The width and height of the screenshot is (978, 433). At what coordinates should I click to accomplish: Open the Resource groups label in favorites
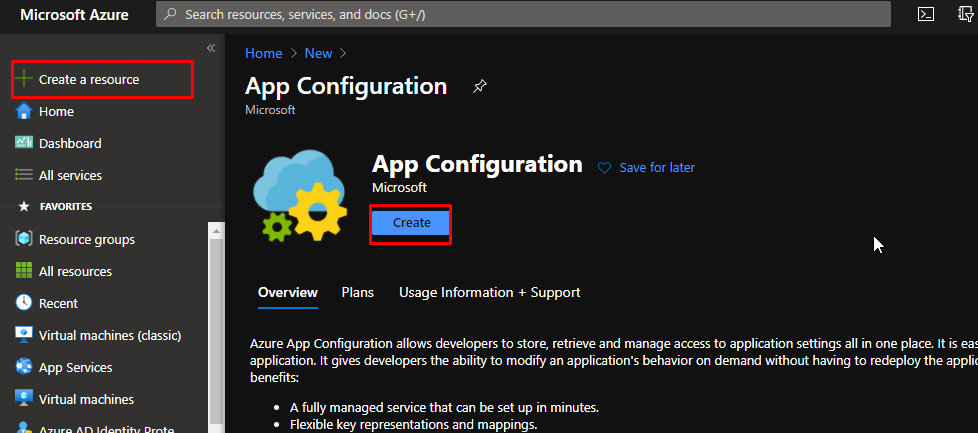click(x=87, y=239)
